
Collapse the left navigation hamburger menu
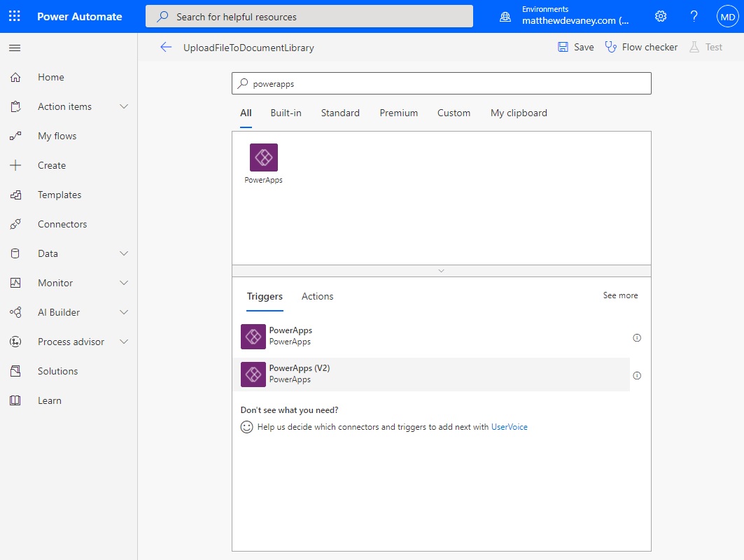point(15,48)
